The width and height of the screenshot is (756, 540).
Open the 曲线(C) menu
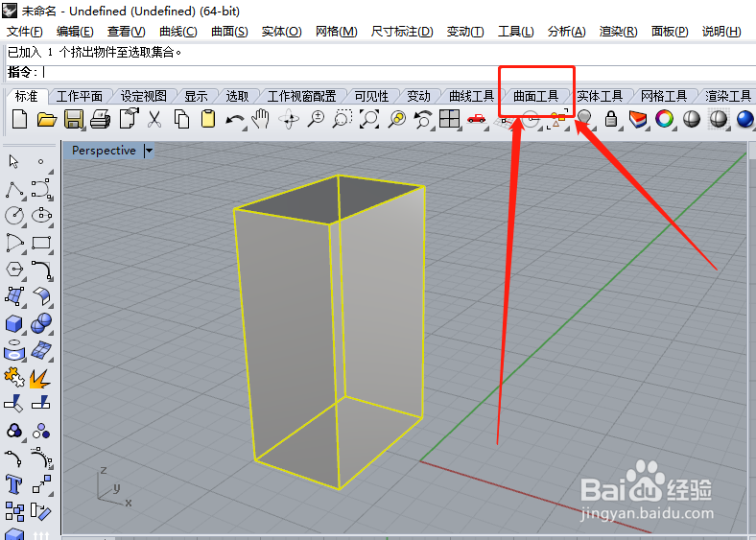pyautogui.click(x=178, y=32)
